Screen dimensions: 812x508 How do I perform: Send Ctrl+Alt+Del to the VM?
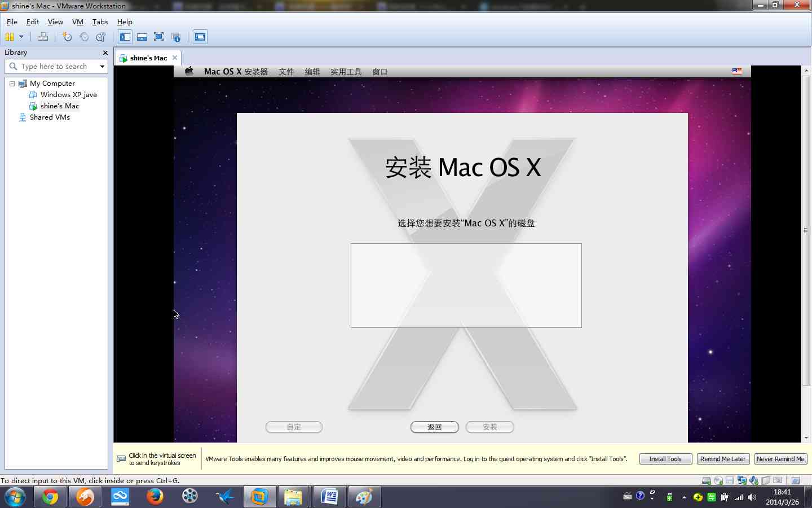click(43, 37)
